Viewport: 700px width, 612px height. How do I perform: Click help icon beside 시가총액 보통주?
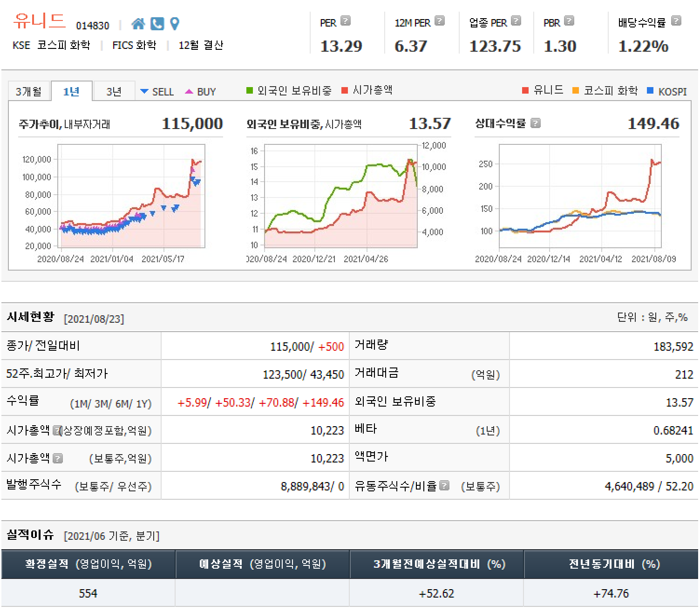(58, 458)
